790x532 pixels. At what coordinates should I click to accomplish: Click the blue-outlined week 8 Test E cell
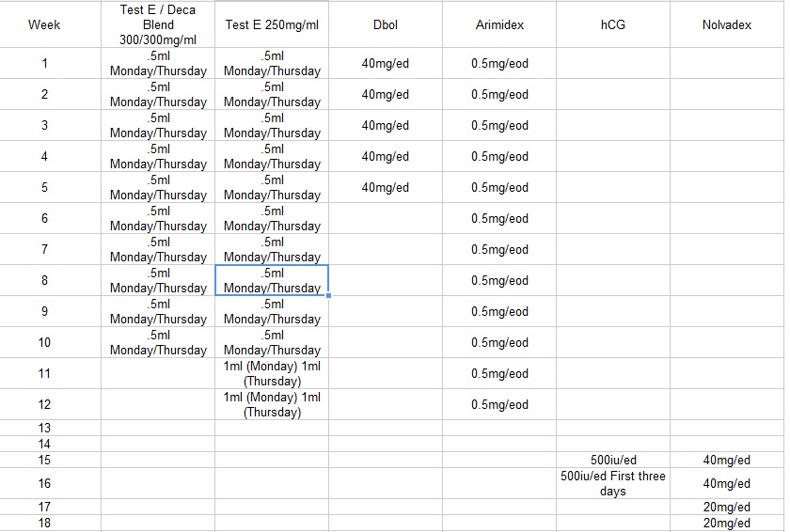coord(272,280)
